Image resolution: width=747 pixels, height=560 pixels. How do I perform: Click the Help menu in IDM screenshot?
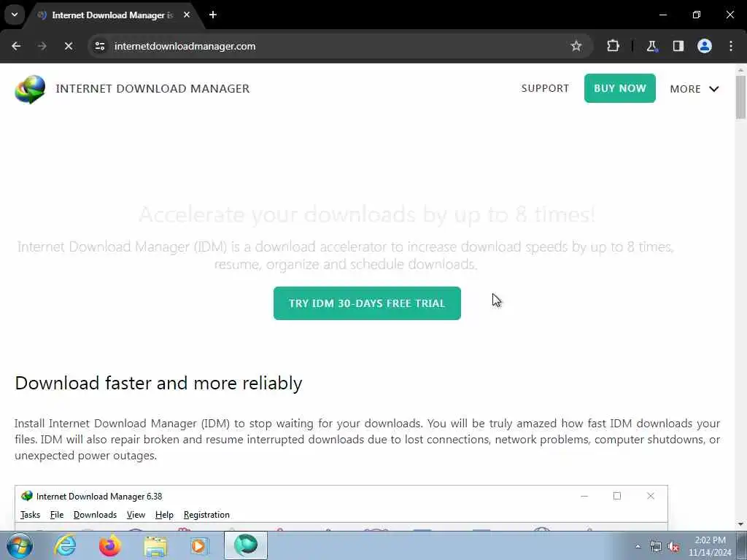164,515
